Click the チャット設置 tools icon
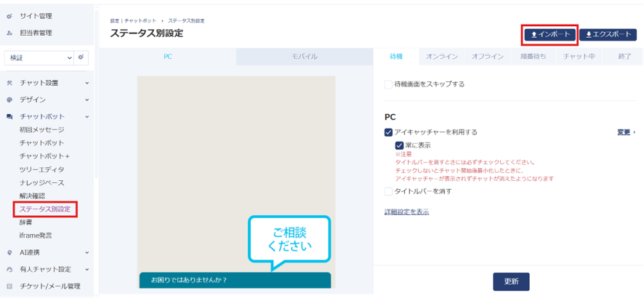Image resolution: width=644 pixels, height=298 pixels. click(x=10, y=83)
